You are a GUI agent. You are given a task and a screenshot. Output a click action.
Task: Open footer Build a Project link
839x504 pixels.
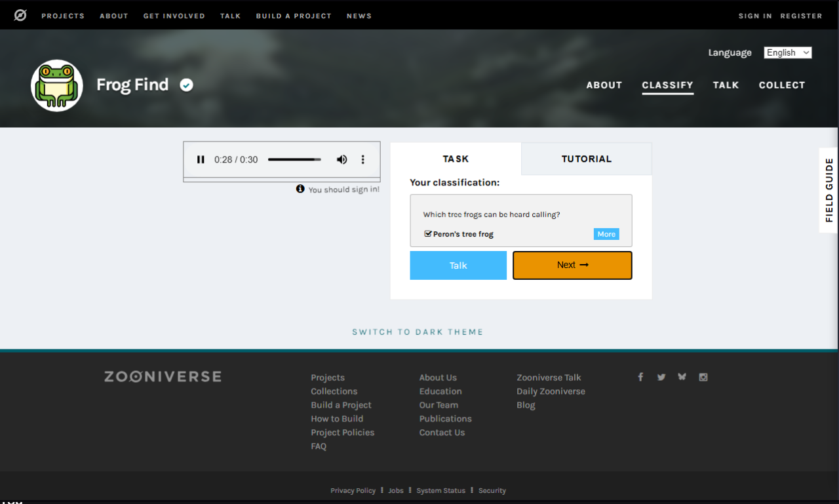coord(341,405)
